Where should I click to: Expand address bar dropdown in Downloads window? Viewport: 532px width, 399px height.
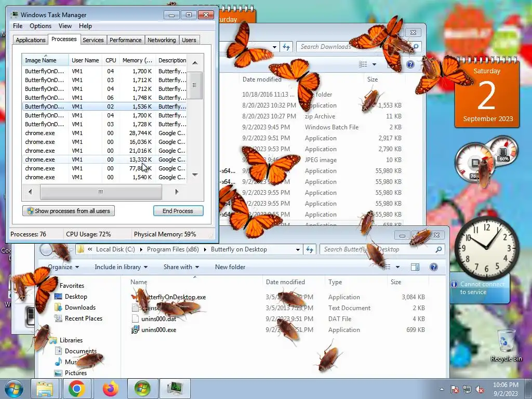pos(274,47)
